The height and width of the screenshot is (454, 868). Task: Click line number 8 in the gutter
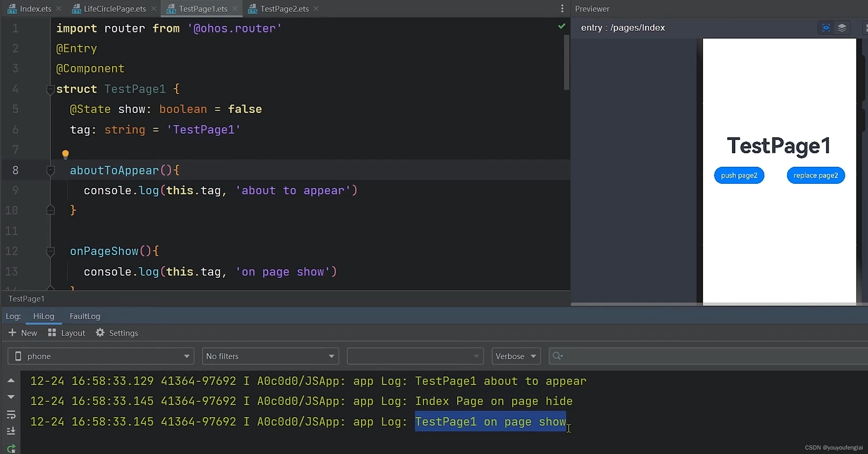point(15,170)
